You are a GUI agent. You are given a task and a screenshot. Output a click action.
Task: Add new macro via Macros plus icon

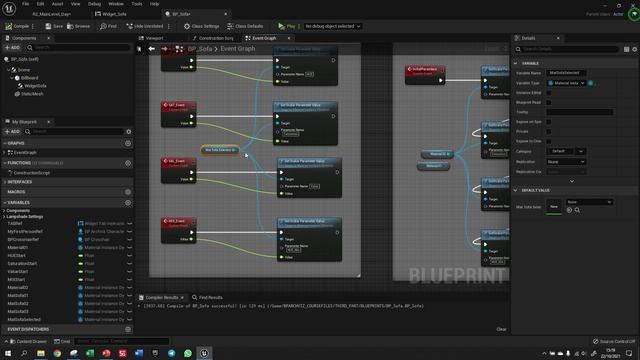[x=128, y=192]
